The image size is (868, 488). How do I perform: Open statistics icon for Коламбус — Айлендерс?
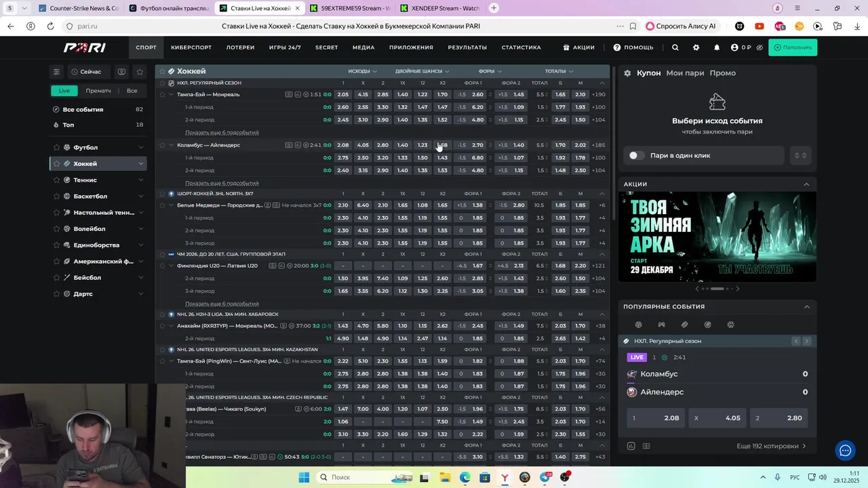(x=298, y=145)
